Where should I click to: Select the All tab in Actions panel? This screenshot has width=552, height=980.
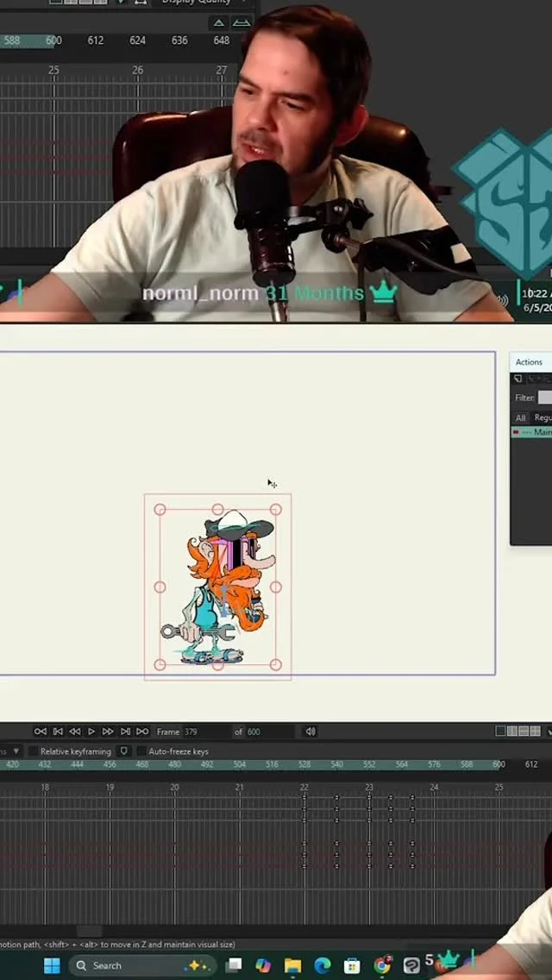(521, 418)
